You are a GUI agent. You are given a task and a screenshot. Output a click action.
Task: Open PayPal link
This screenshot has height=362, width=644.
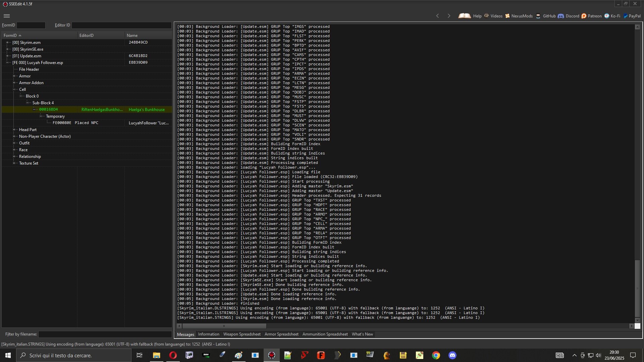point(632,16)
